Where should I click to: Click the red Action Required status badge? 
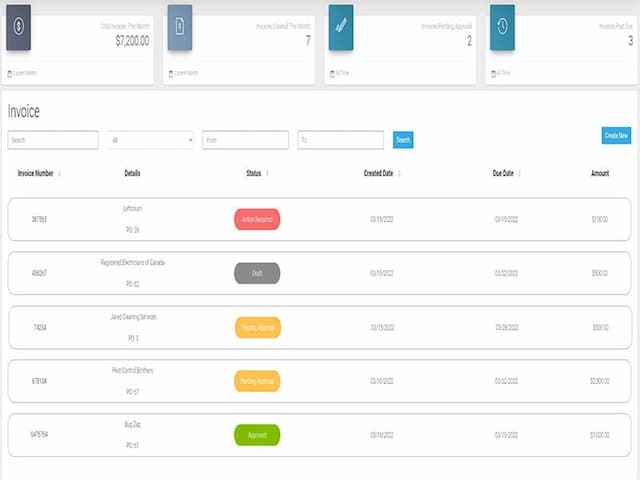coord(257,219)
